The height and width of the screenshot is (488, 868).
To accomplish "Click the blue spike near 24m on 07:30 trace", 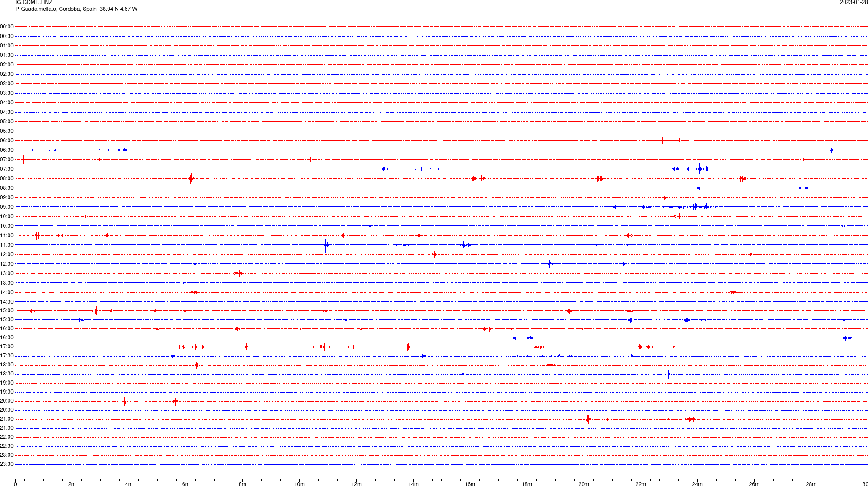I will (x=700, y=169).
